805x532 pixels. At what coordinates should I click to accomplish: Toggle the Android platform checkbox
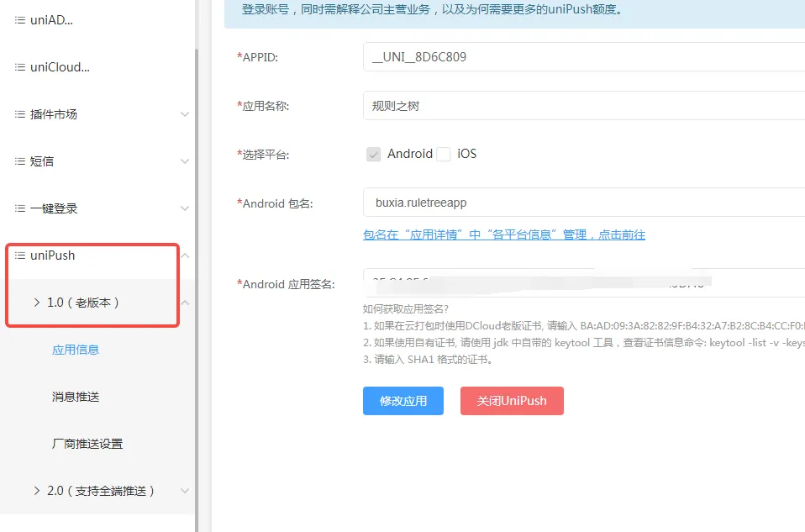pyautogui.click(x=374, y=154)
